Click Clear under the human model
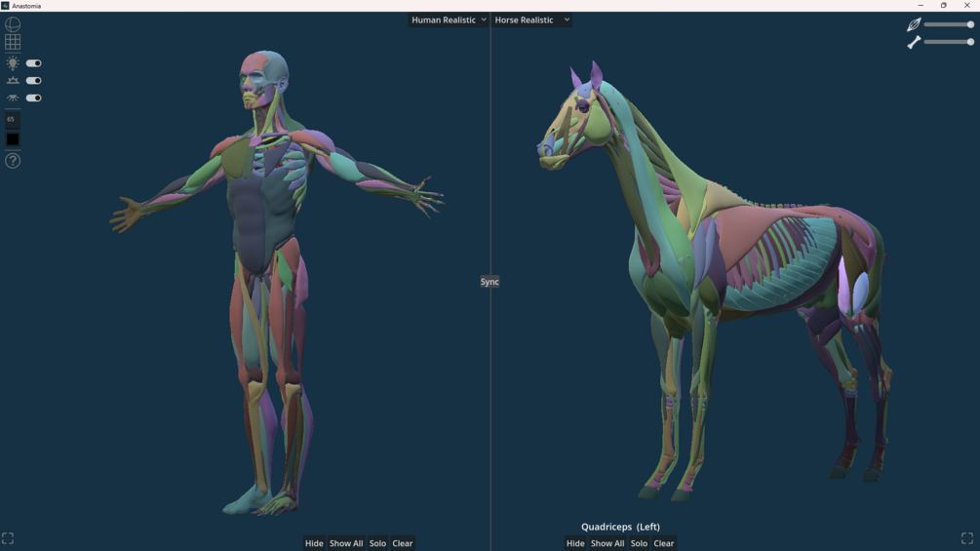Image resolution: width=980 pixels, height=551 pixels. pyautogui.click(x=403, y=543)
